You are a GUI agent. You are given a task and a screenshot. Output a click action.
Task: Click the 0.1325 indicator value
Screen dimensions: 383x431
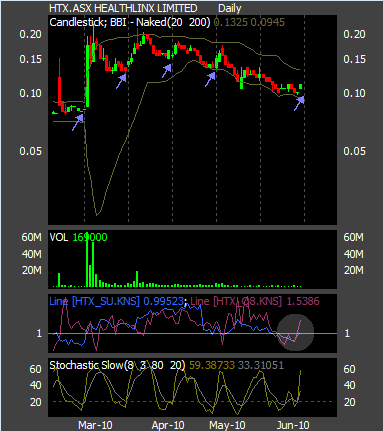[231, 22]
